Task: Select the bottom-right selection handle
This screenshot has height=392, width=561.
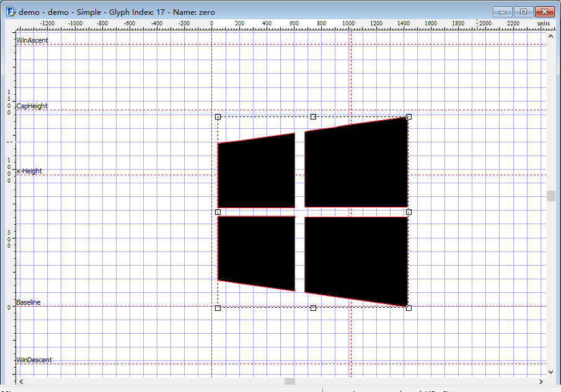Action: point(409,308)
